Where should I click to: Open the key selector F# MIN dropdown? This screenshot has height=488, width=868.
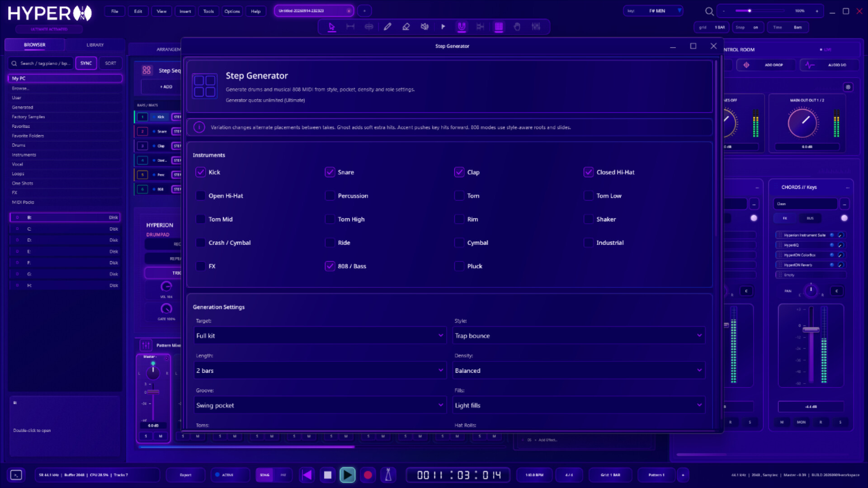point(653,11)
